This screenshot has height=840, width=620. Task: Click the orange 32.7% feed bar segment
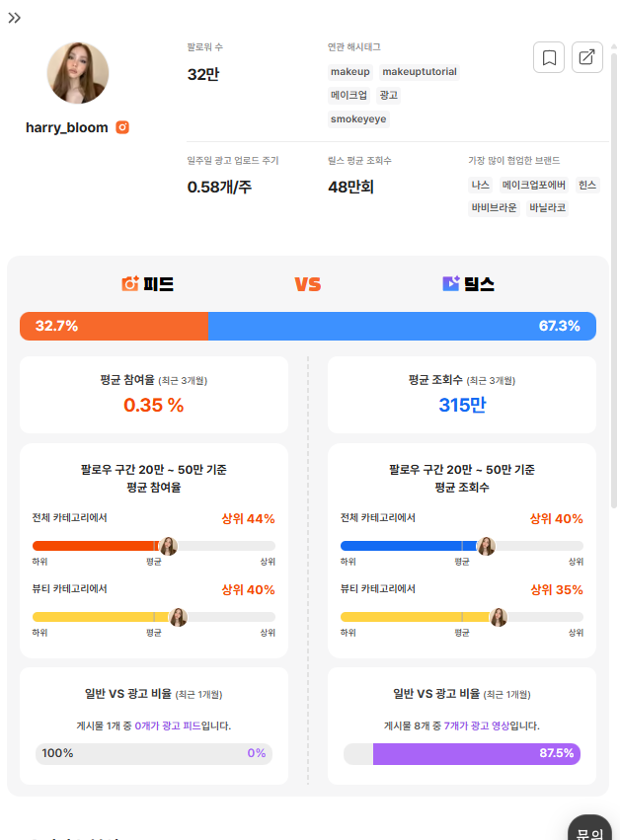(115, 326)
